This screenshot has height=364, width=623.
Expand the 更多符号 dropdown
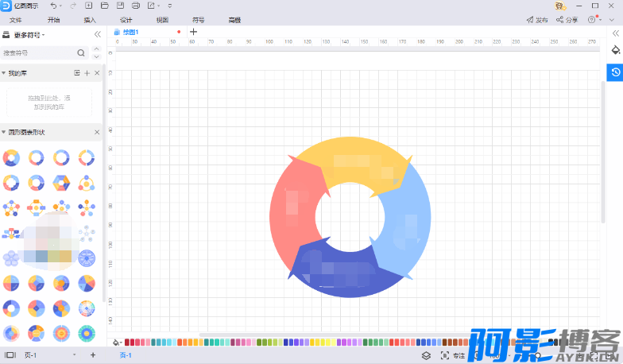29,35
